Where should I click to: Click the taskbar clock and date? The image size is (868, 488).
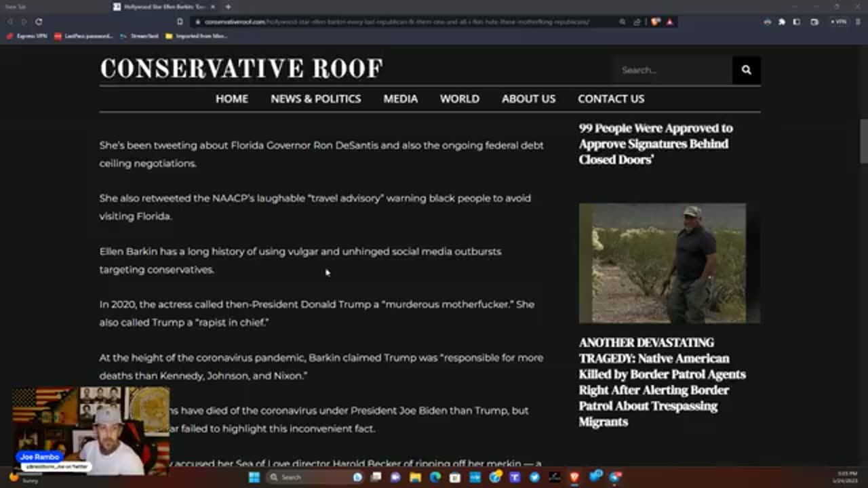coord(845,477)
